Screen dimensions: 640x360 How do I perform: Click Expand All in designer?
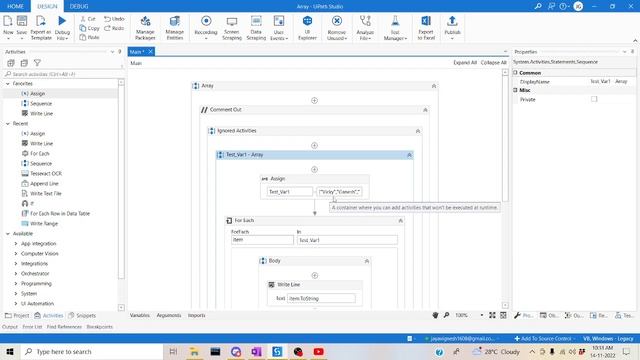point(465,62)
